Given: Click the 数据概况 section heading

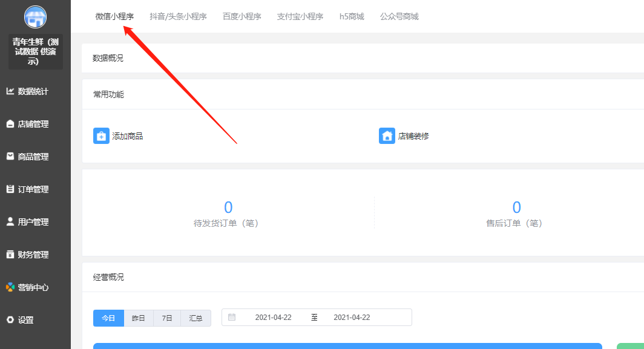Looking at the screenshot, I should (108, 58).
